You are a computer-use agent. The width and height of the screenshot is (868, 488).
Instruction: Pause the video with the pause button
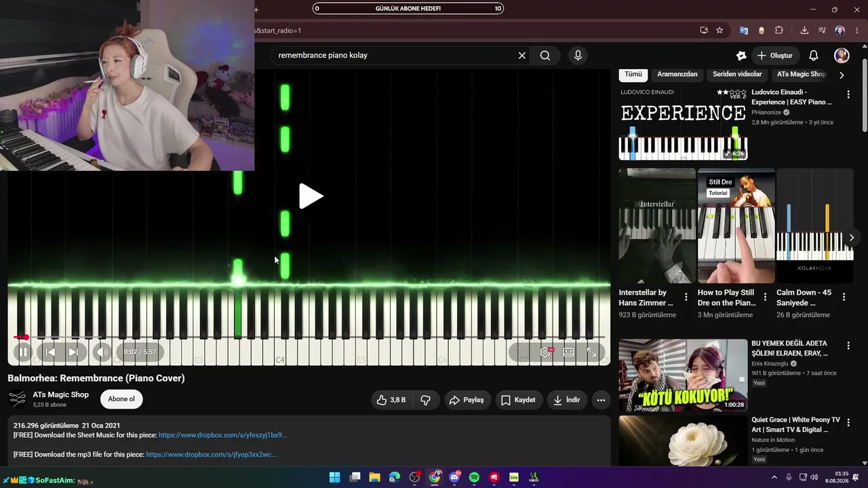pyautogui.click(x=23, y=352)
